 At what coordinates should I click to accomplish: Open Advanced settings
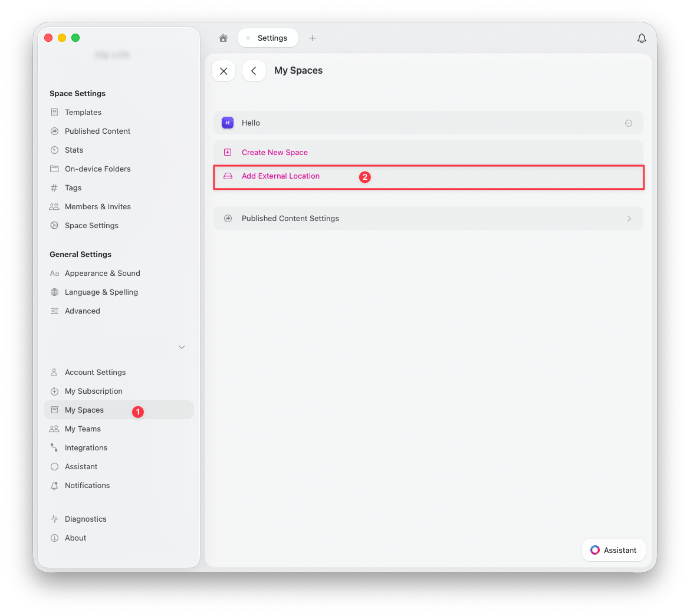83,311
